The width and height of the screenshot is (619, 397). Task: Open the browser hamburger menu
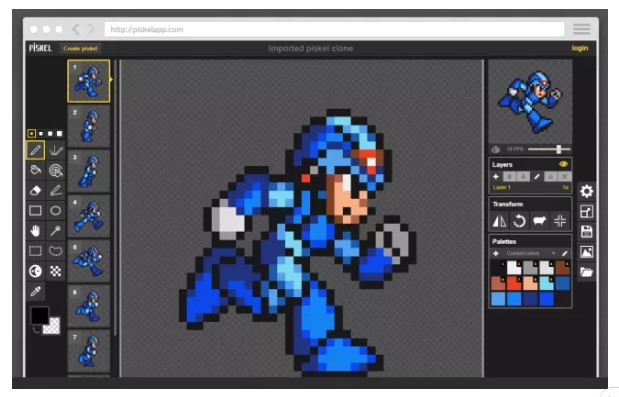(x=581, y=29)
